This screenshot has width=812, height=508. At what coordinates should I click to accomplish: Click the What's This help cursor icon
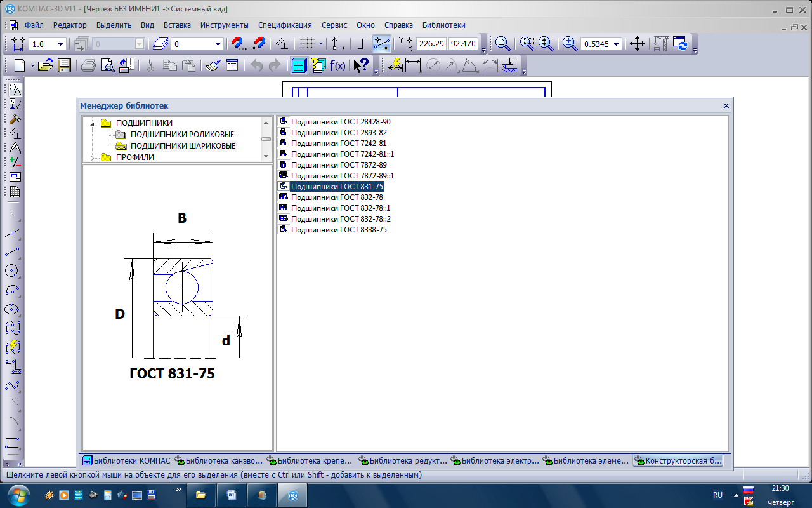pos(361,65)
